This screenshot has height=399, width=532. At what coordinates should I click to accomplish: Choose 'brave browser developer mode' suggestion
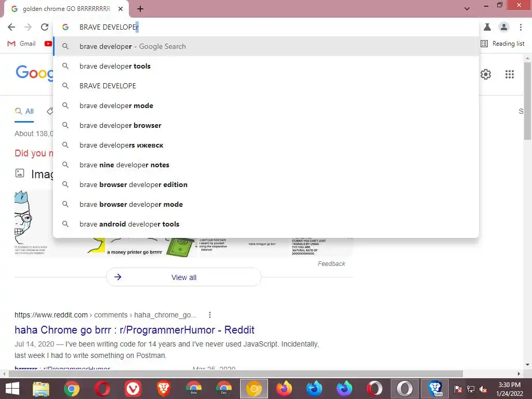click(266, 204)
